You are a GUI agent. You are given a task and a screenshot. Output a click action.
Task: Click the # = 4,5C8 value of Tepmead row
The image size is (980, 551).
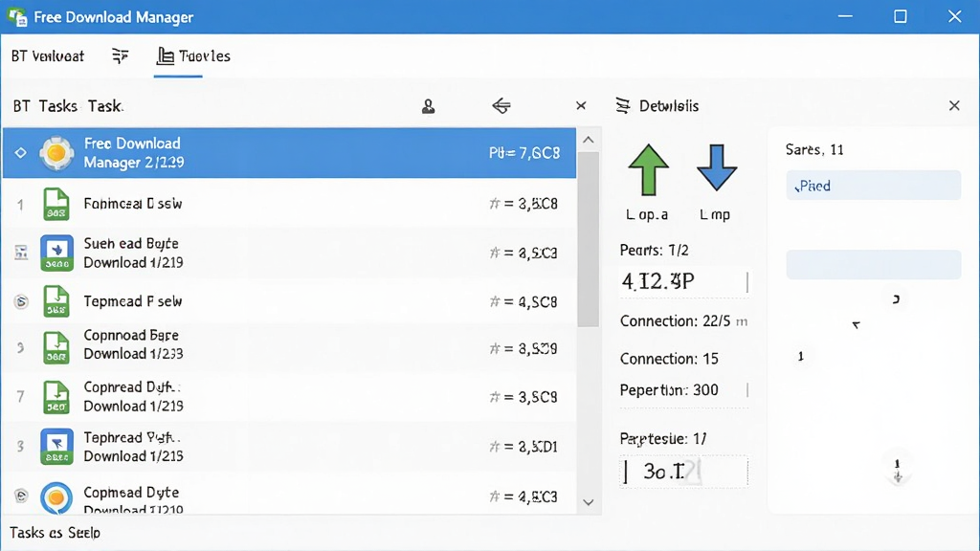[x=523, y=301]
